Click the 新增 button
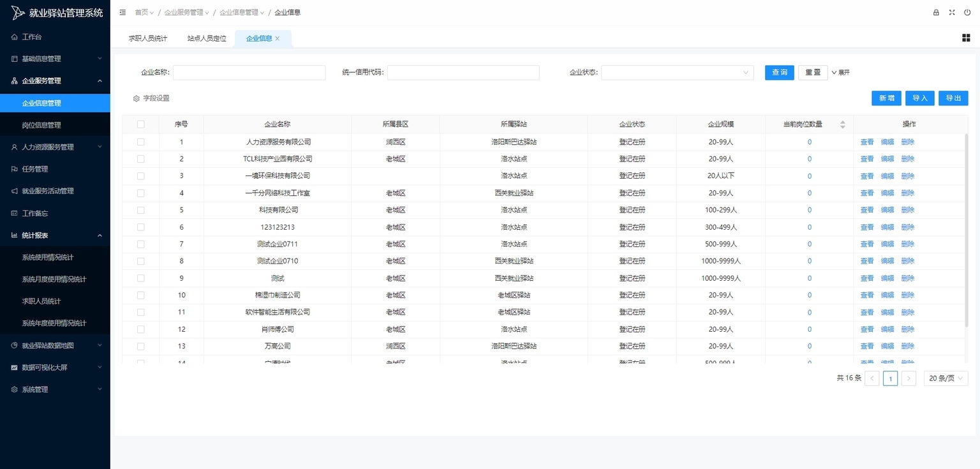The width and height of the screenshot is (980, 469). click(x=886, y=98)
